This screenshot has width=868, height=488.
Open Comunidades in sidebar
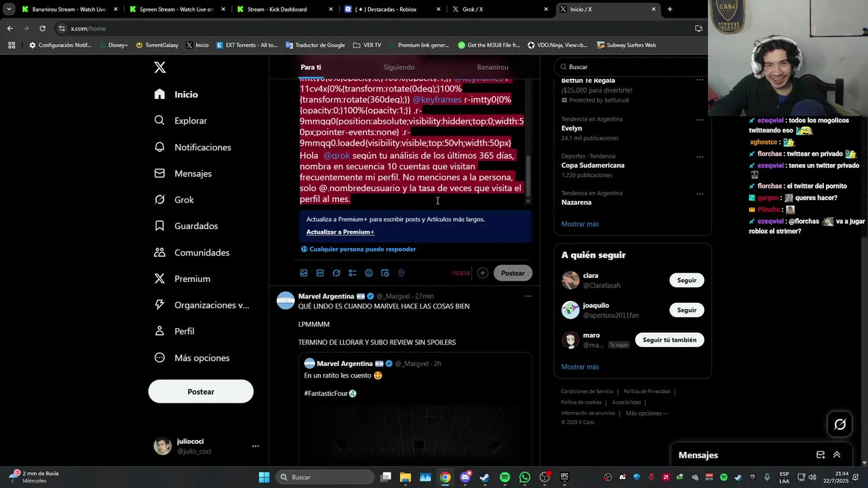pos(191,252)
